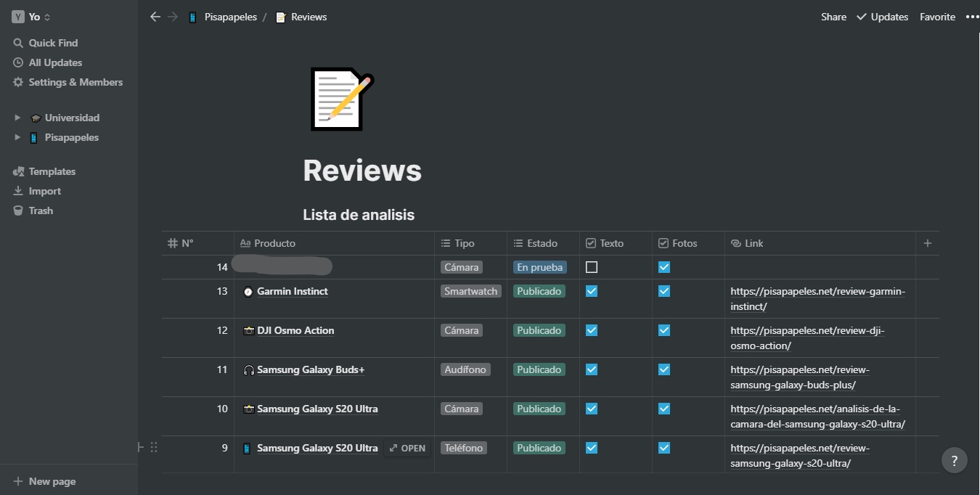Expand the Pisapapeles sidebar page

coord(18,137)
